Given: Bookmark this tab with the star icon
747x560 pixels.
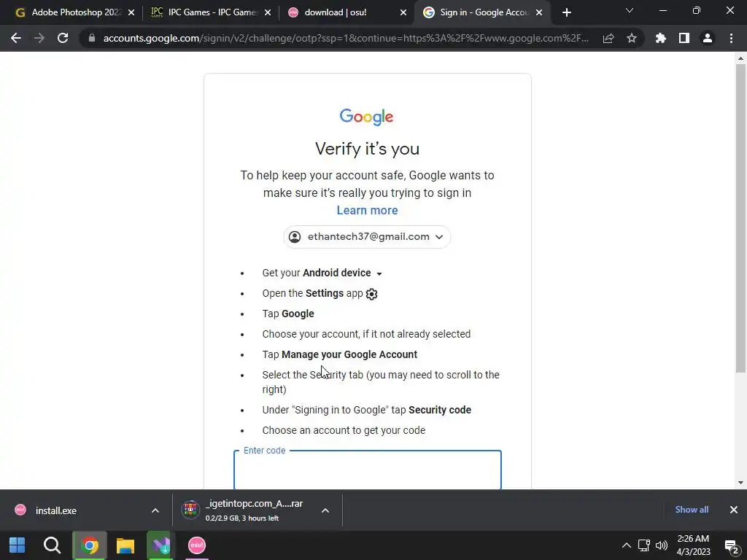Looking at the screenshot, I should (x=632, y=38).
